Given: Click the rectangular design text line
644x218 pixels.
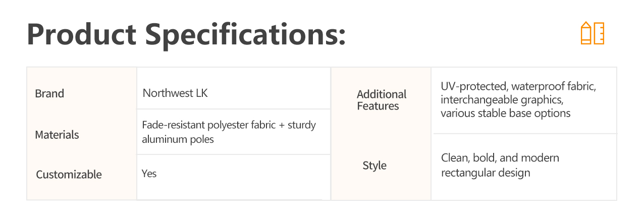Looking at the screenshot, I should [x=486, y=173].
